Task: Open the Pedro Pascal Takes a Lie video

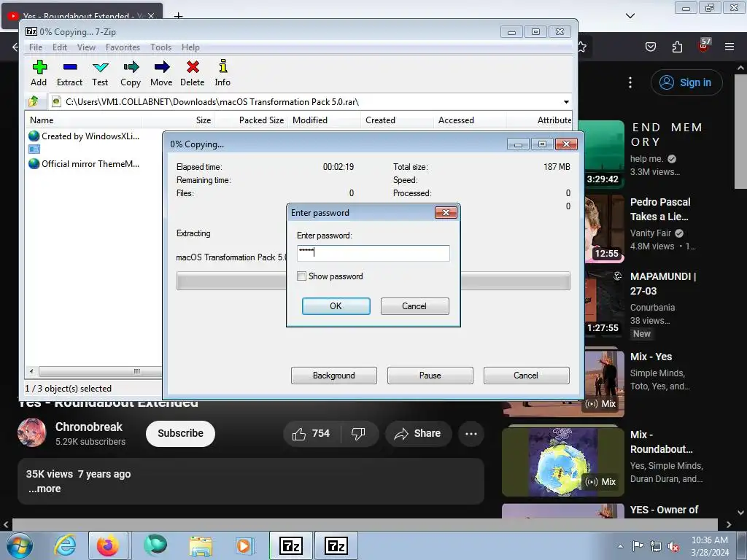Action: (659, 209)
